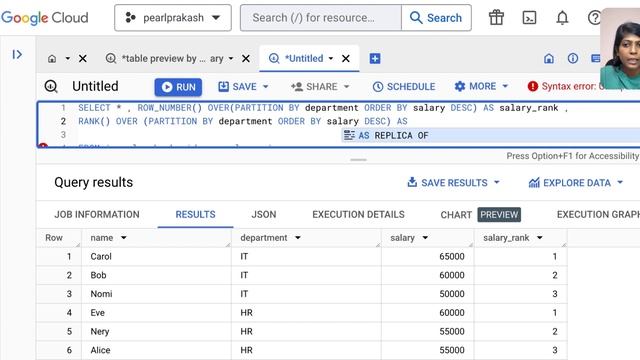
Task: Switch to EXECUTION DETAILS tab
Action: point(358,214)
